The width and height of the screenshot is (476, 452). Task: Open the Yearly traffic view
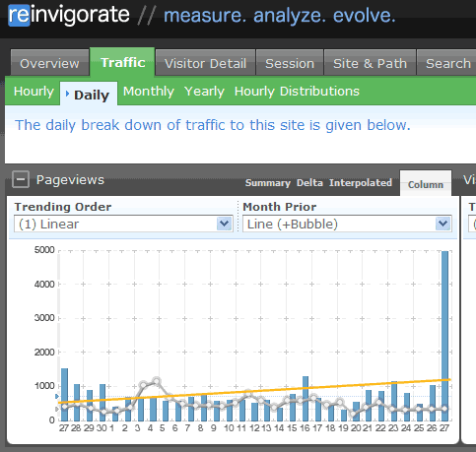click(x=204, y=92)
